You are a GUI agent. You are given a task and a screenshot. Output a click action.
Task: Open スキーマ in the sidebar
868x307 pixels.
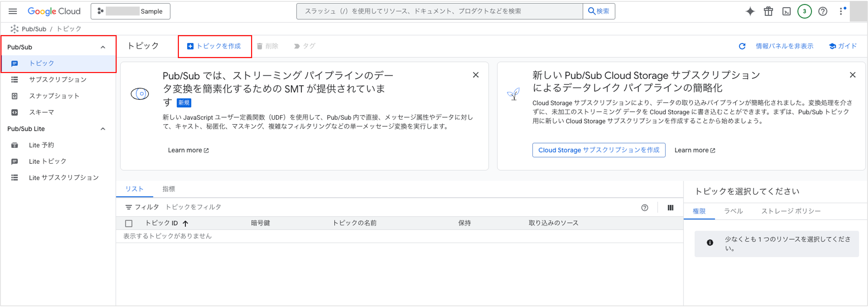click(58, 112)
